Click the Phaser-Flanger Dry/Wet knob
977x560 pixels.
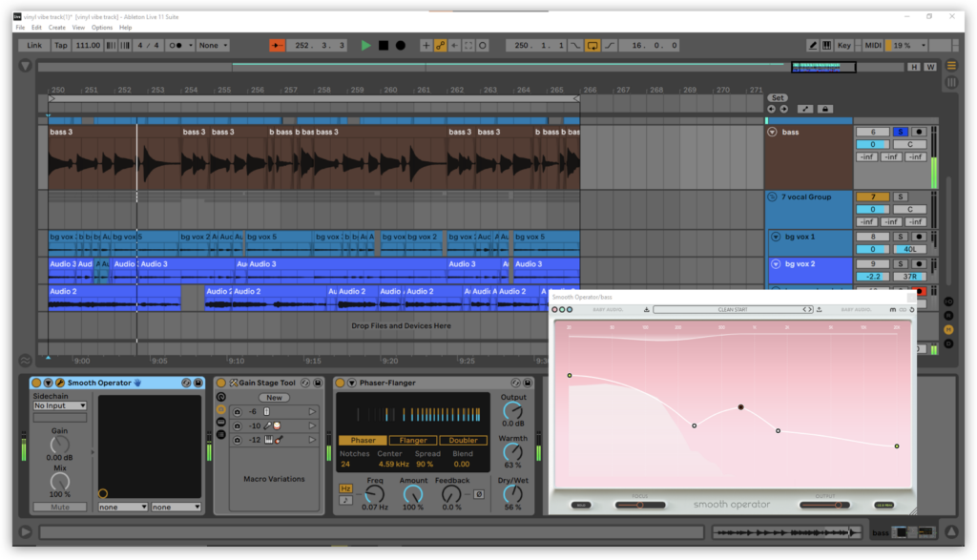pos(512,494)
